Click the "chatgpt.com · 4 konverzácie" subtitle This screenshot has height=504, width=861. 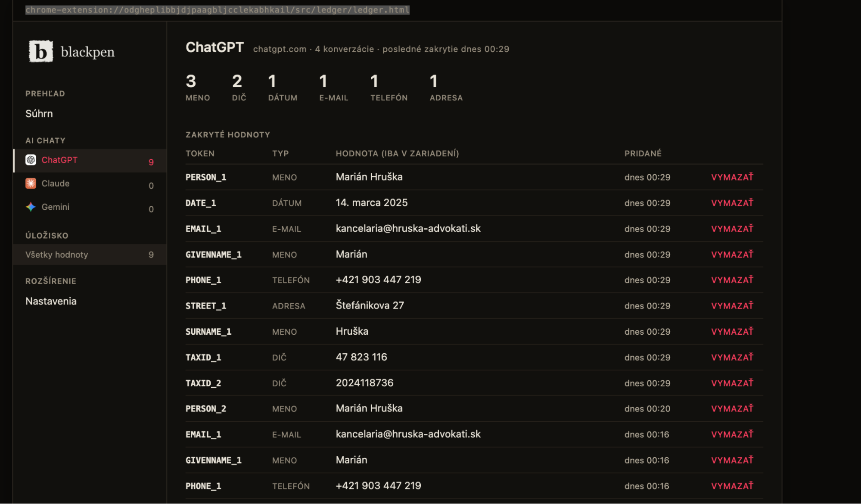pyautogui.click(x=314, y=49)
